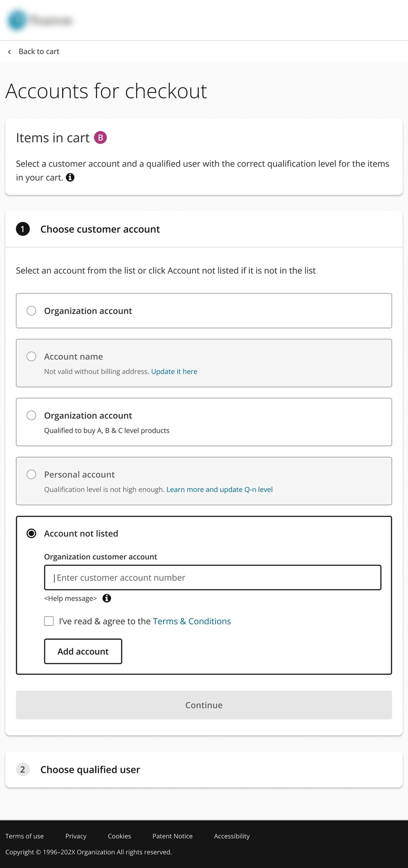Focus the customer account number field
The width and height of the screenshot is (408, 868).
point(213,578)
